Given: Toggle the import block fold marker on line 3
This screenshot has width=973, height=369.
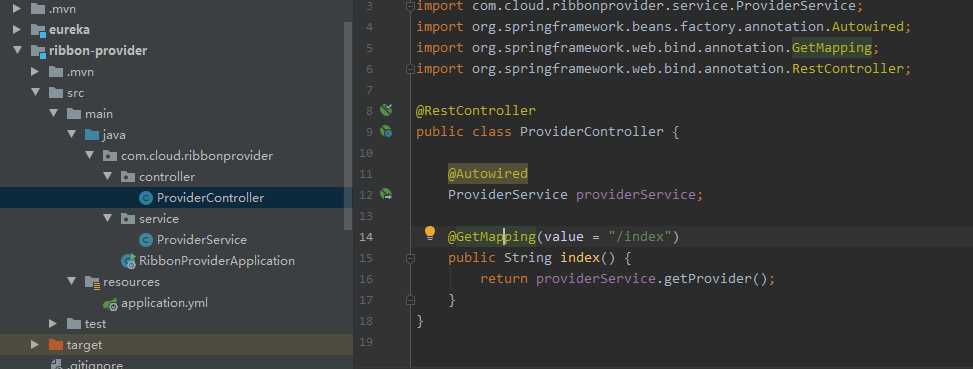Looking at the screenshot, I should (410, 6).
